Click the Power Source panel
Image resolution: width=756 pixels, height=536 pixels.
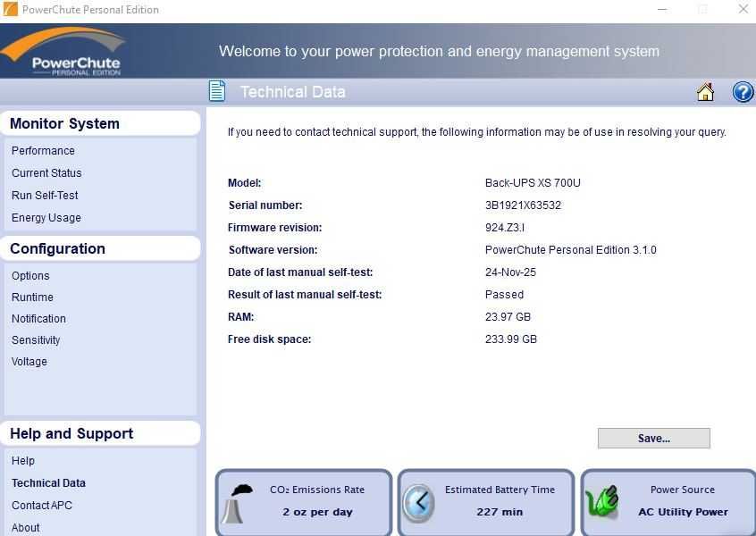(668, 502)
